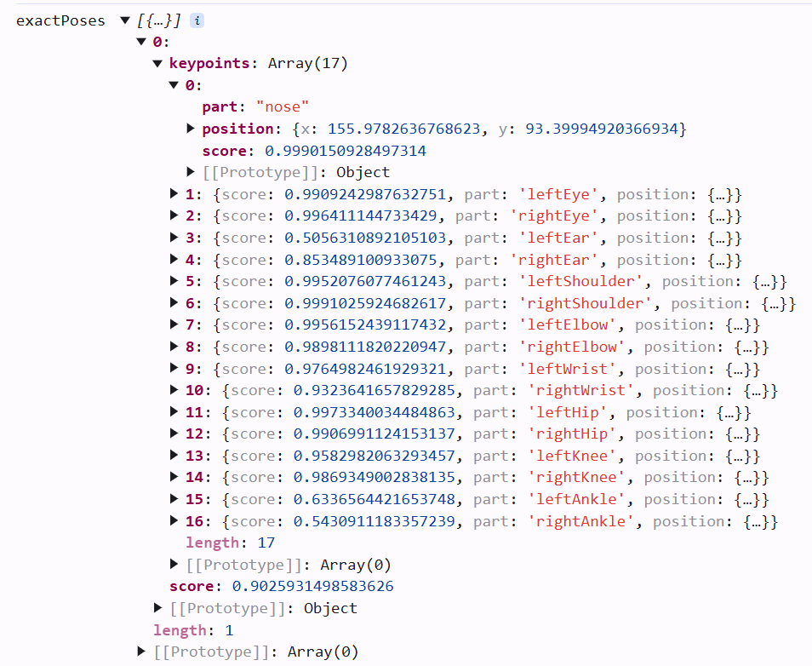Viewport: 812px width, 666px height.
Task: Expand the Array(0) prototype under keypoints
Action: (174, 565)
